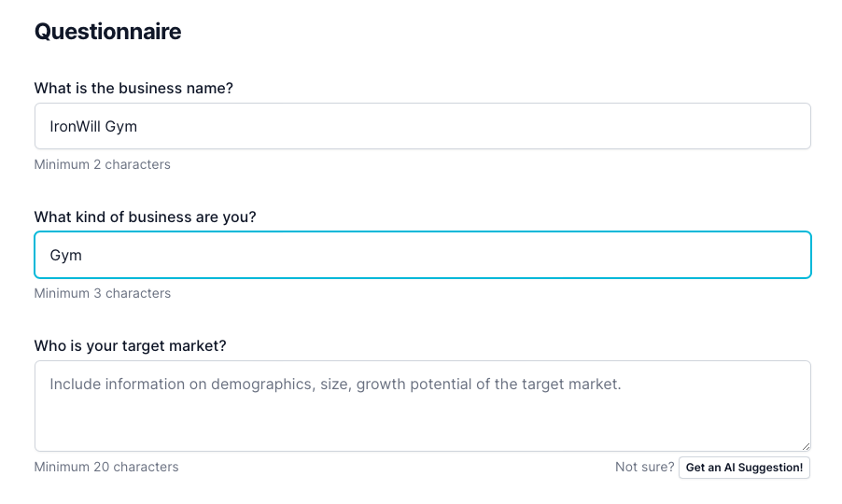Click the word "Include" in the target market placeholder
Screen dimensions: 842x504
[75, 384]
